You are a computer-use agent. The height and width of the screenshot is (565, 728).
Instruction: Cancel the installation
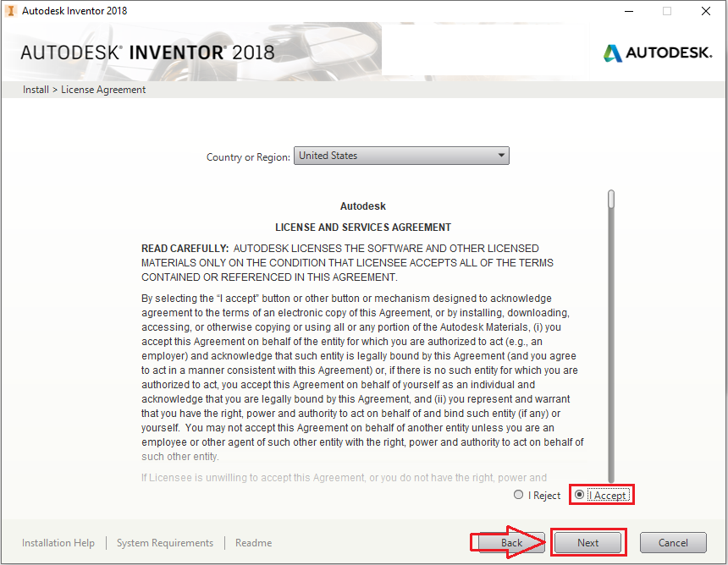click(673, 543)
